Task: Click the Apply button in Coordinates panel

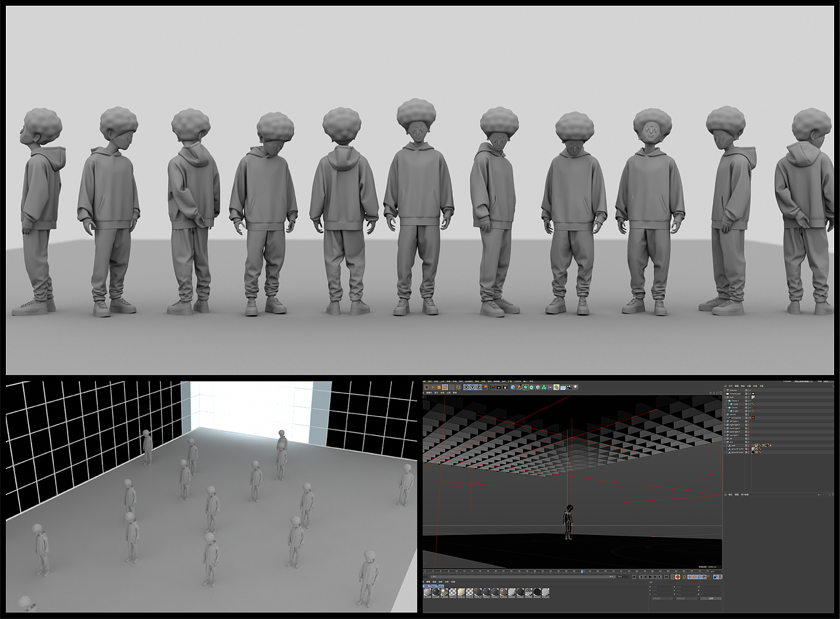Action: pyautogui.click(x=710, y=599)
